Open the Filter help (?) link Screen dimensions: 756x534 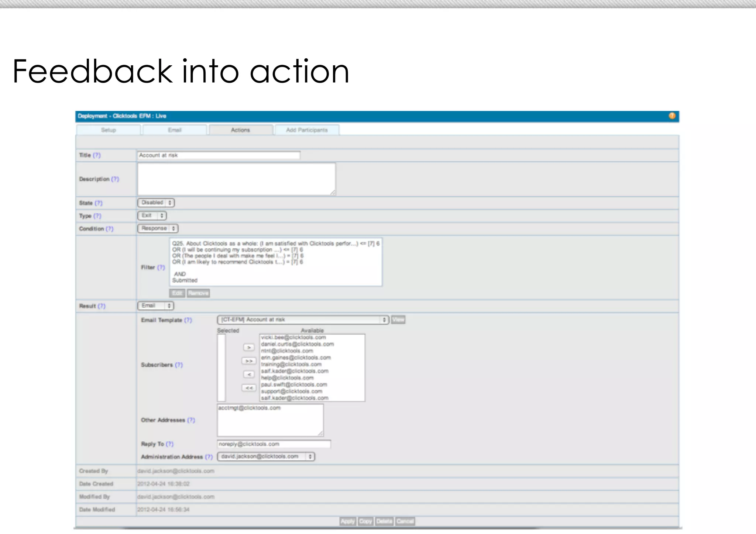tap(161, 268)
